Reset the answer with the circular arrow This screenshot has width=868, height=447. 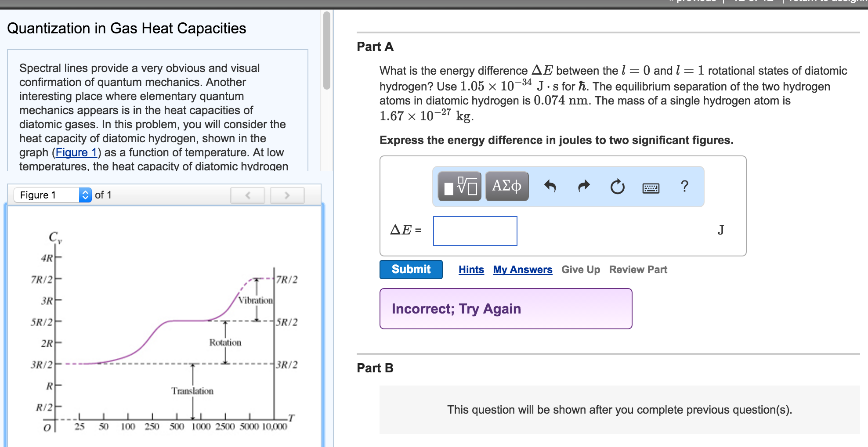(617, 187)
